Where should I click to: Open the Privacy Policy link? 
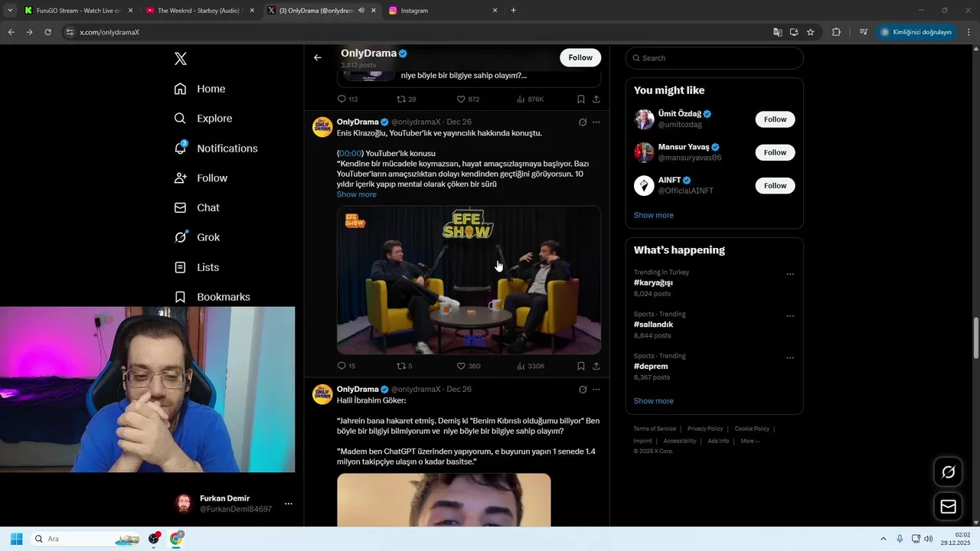[705, 429]
